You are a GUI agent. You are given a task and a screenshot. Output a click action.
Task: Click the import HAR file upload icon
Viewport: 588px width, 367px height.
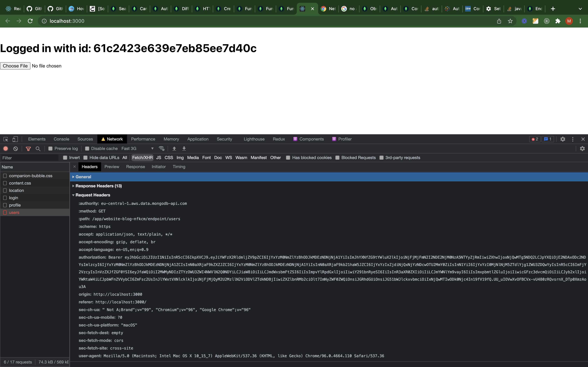coord(174,149)
